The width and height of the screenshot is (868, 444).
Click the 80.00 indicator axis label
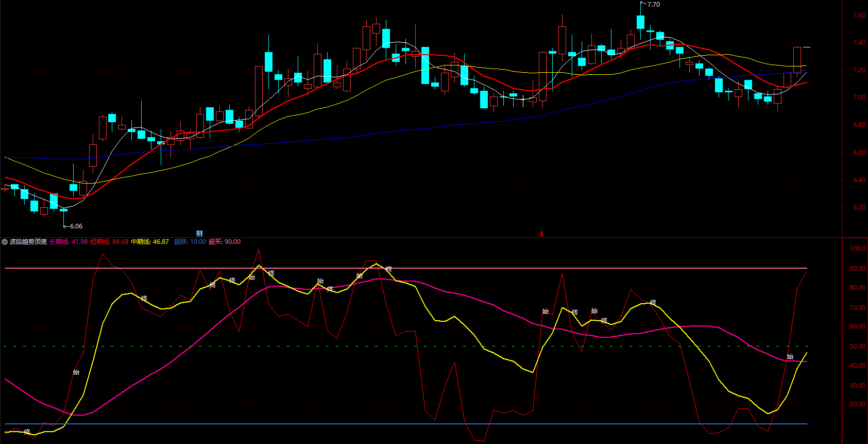click(858, 288)
